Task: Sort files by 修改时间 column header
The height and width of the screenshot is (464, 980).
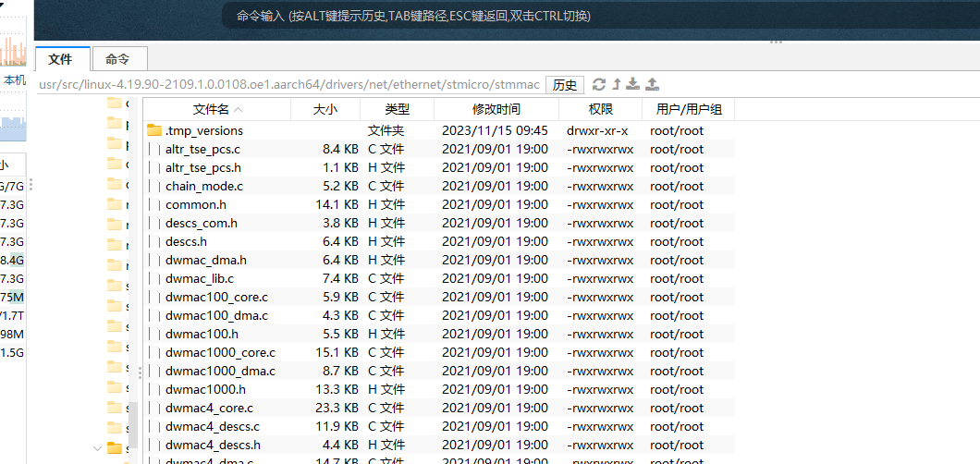Action: [x=496, y=109]
